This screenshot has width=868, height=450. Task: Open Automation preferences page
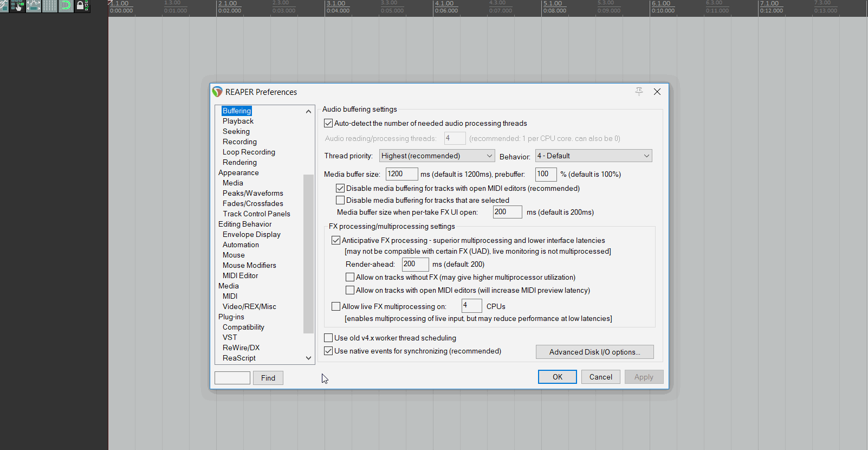click(x=241, y=245)
